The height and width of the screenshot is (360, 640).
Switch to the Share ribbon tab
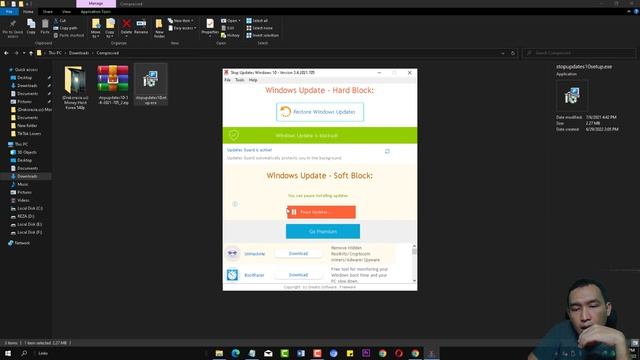(x=47, y=12)
